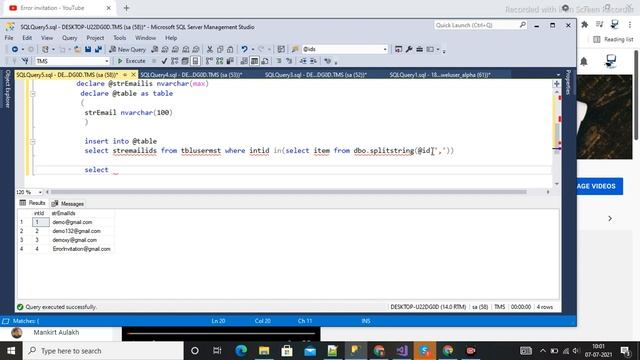Click the Copy icon in toolbar
This screenshot has width=640, height=360.
click(x=220, y=49)
